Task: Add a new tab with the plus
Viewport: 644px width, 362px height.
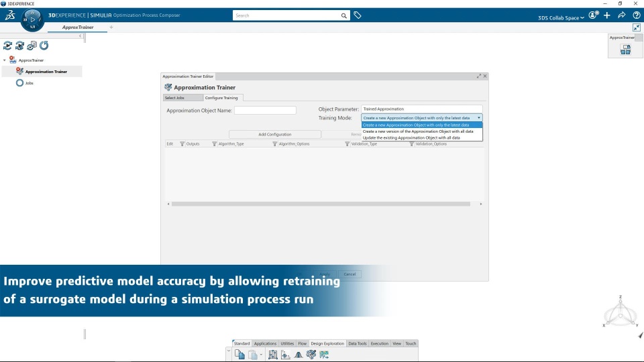Action: coord(111,27)
